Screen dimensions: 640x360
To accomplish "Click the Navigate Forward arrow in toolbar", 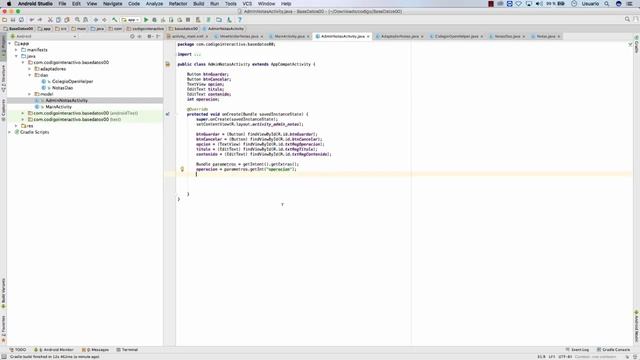I will click(x=104, y=20).
